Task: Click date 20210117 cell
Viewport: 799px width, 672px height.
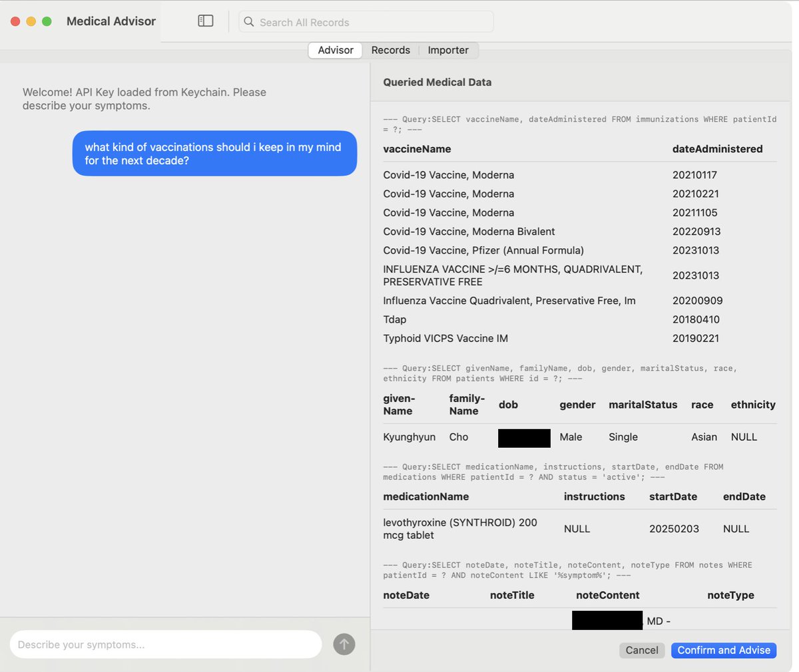Action: coord(695,175)
